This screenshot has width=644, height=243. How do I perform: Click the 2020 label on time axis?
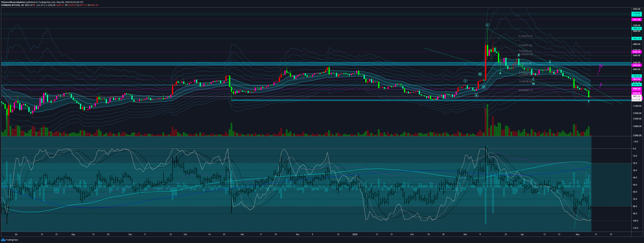pyautogui.click(x=355, y=235)
